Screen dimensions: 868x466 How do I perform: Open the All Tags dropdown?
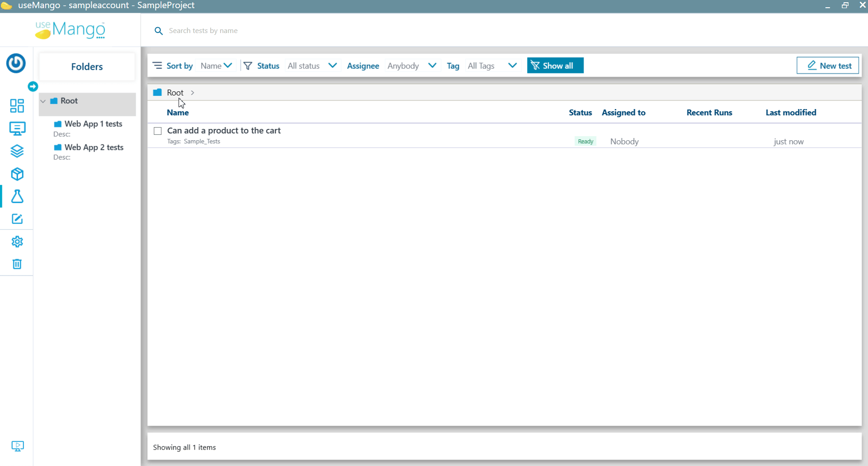[x=492, y=66]
